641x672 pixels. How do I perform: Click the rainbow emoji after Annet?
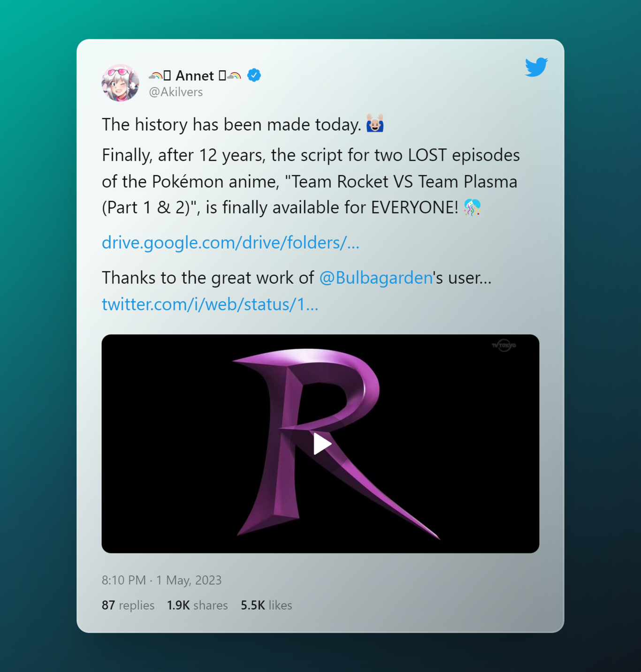[234, 76]
